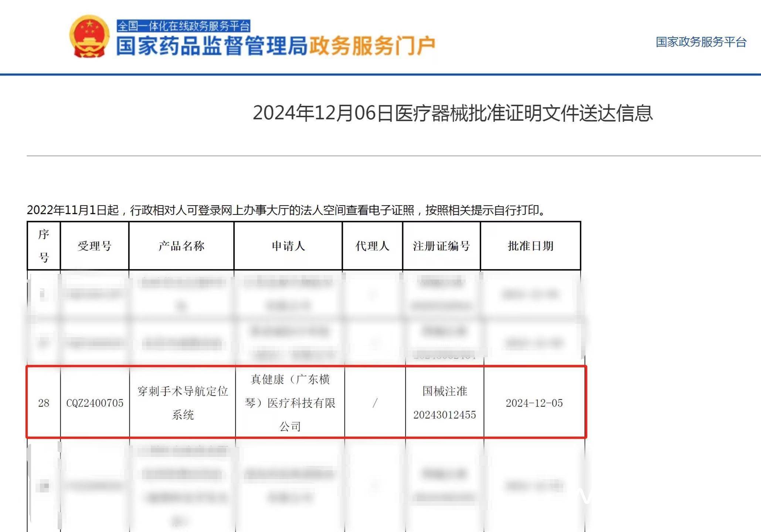Click the 全国一体化在线政务服务平台 banner label
The height and width of the screenshot is (532, 761).
184,26
